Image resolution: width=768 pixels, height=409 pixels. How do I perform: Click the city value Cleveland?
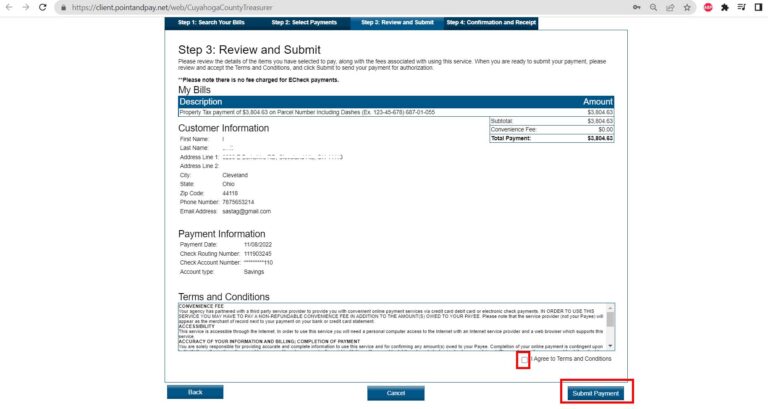pyautogui.click(x=235, y=175)
